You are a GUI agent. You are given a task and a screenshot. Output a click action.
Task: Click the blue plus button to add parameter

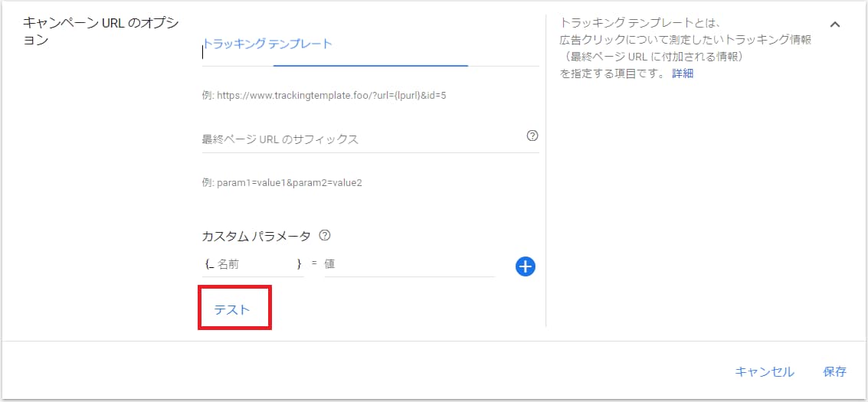click(x=525, y=266)
